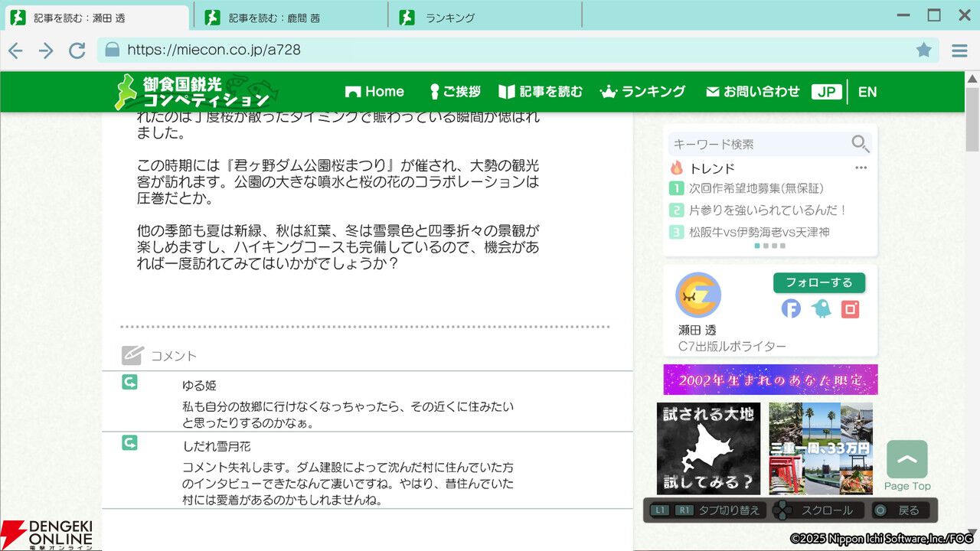Click the search magnifier icon

[860, 144]
